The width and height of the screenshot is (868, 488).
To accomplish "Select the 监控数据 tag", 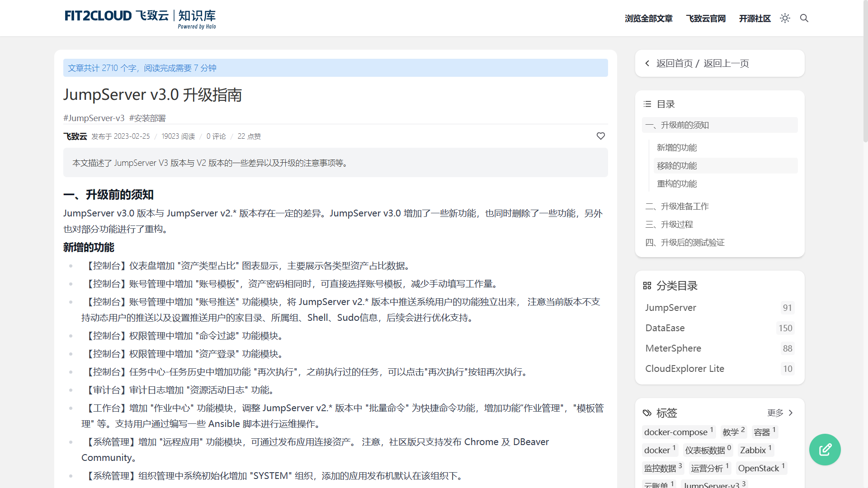I will click(663, 468).
